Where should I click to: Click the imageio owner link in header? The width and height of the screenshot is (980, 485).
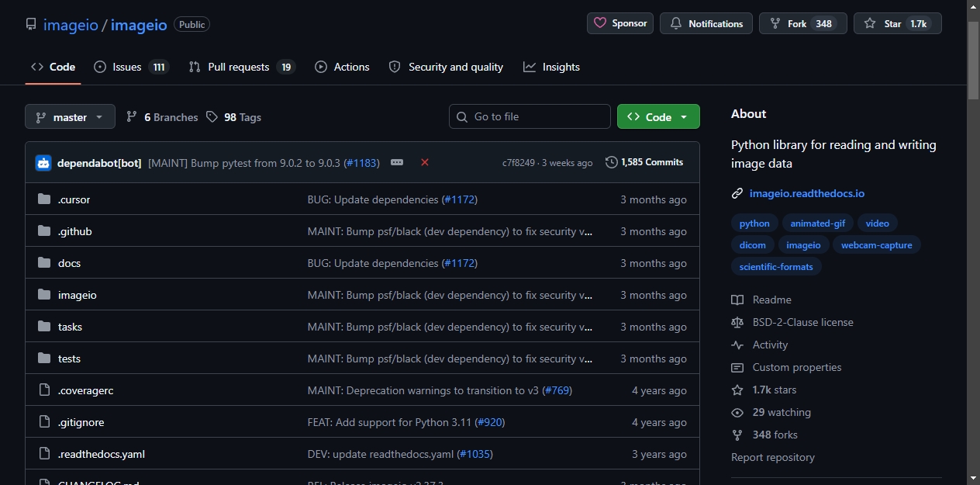click(71, 25)
